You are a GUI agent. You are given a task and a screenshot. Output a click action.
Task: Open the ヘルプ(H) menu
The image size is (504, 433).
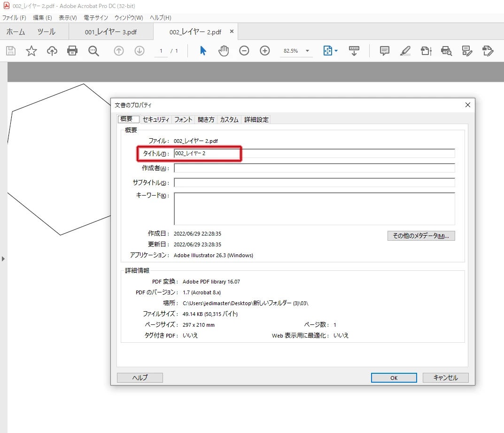tap(161, 18)
